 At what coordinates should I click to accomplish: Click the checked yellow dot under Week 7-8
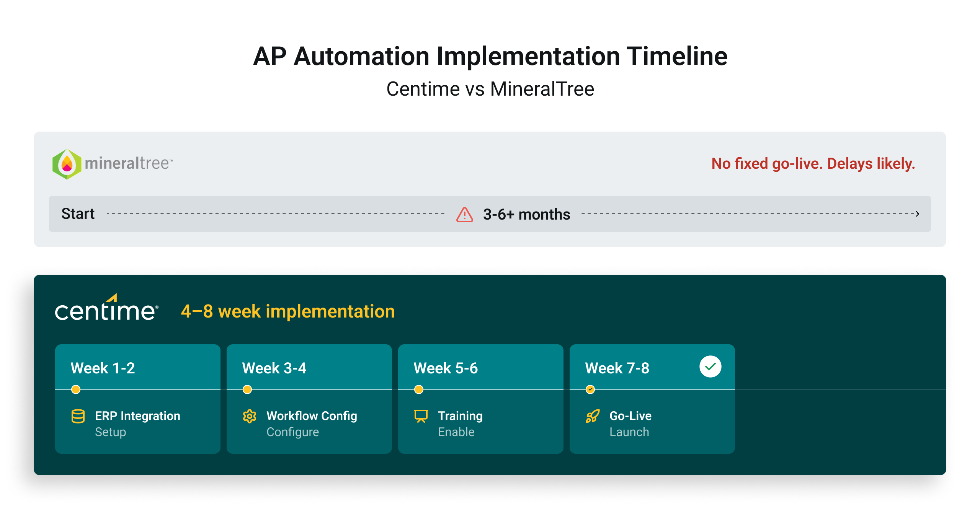pos(590,389)
